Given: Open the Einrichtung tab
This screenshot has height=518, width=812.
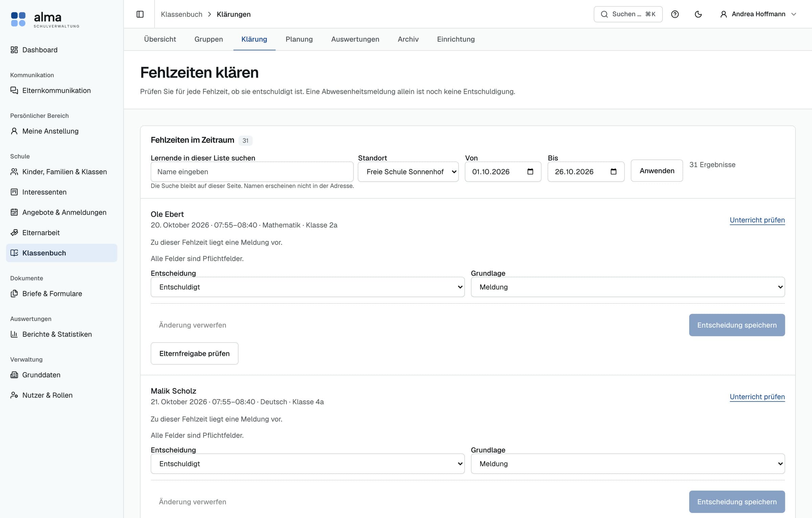Looking at the screenshot, I should click(x=456, y=39).
